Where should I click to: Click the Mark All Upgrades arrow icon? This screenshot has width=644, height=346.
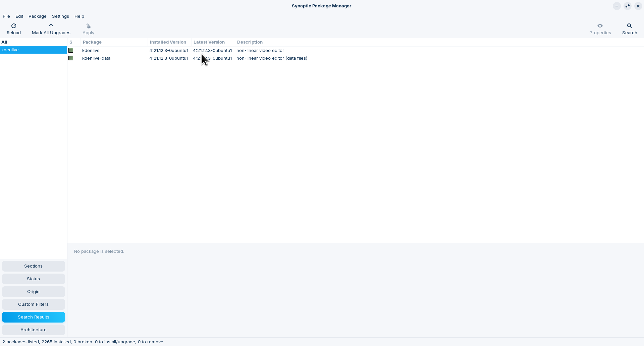point(51,26)
